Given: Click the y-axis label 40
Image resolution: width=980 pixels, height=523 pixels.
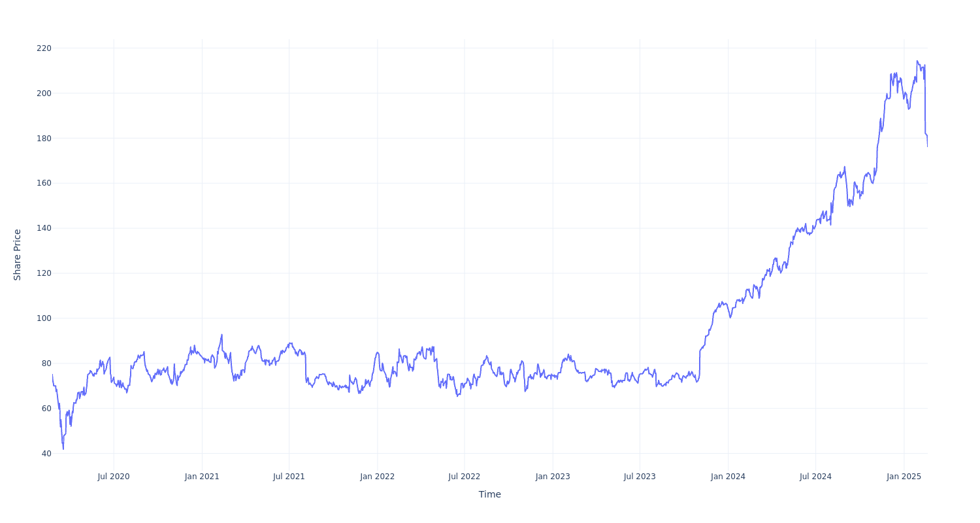Looking at the screenshot, I should 46,454.
